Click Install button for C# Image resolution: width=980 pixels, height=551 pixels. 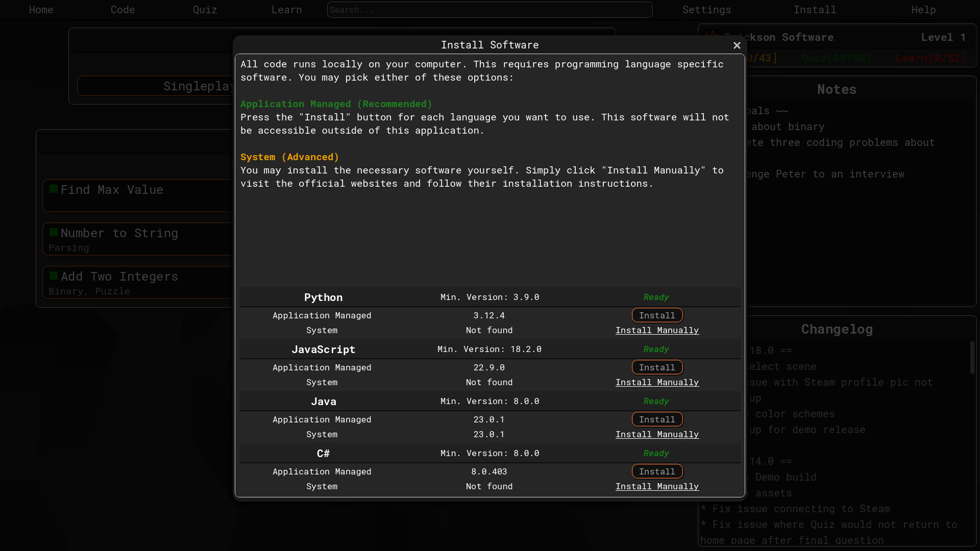coord(657,471)
